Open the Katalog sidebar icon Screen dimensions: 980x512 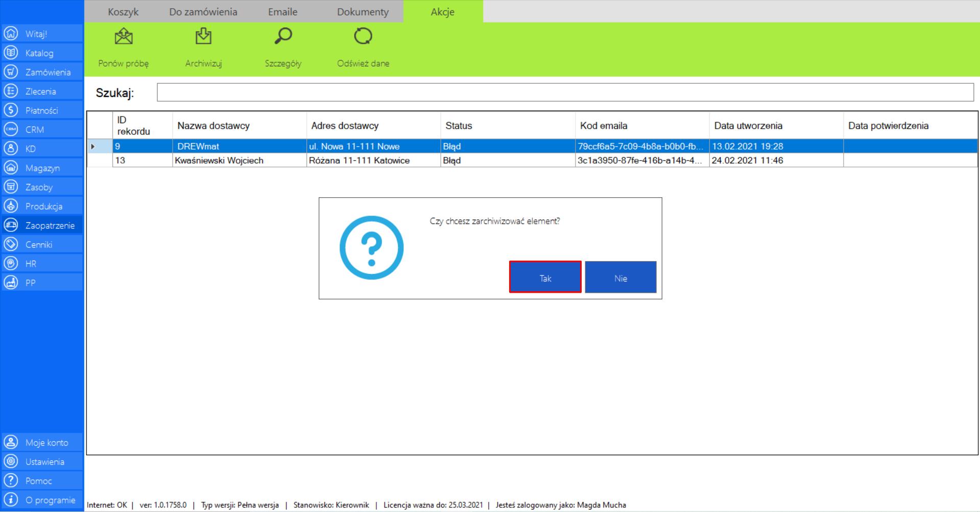10,53
